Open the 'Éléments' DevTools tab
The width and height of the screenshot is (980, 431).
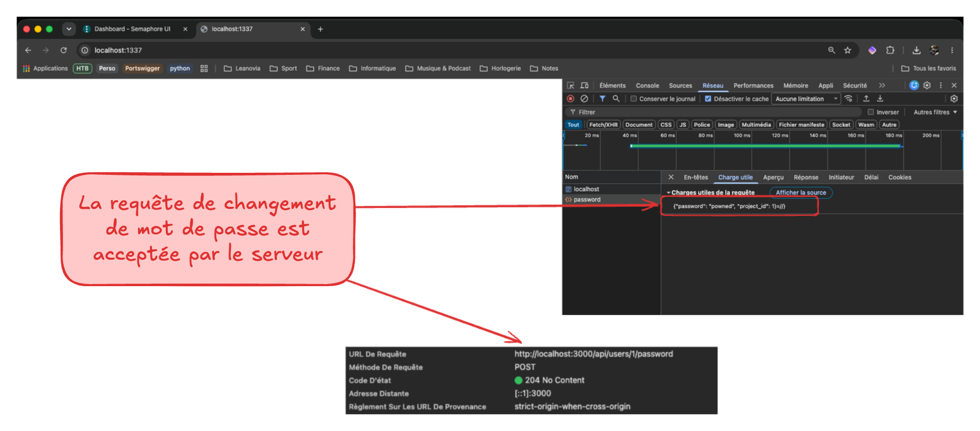click(x=612, y=86)
